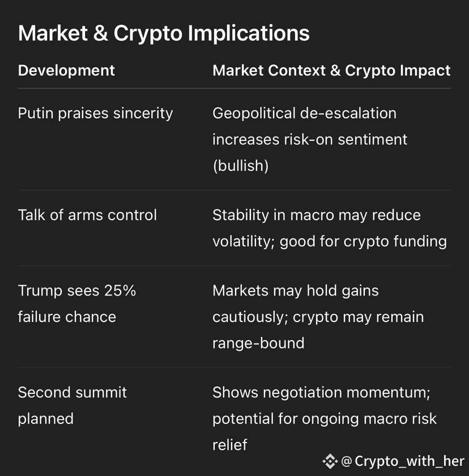Select the Second summit text
The width and height of the screenshot is (469, 476).
[x=73, y=392]
